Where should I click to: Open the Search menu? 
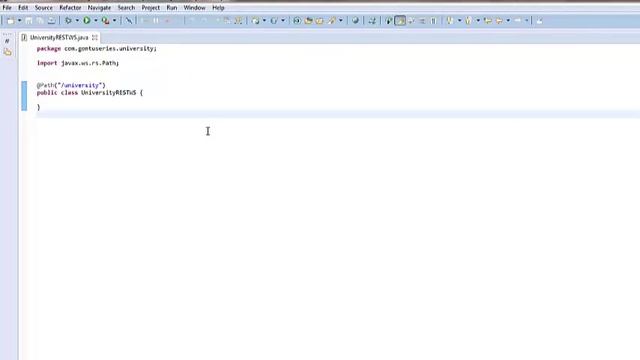click(x=126, y=8)
